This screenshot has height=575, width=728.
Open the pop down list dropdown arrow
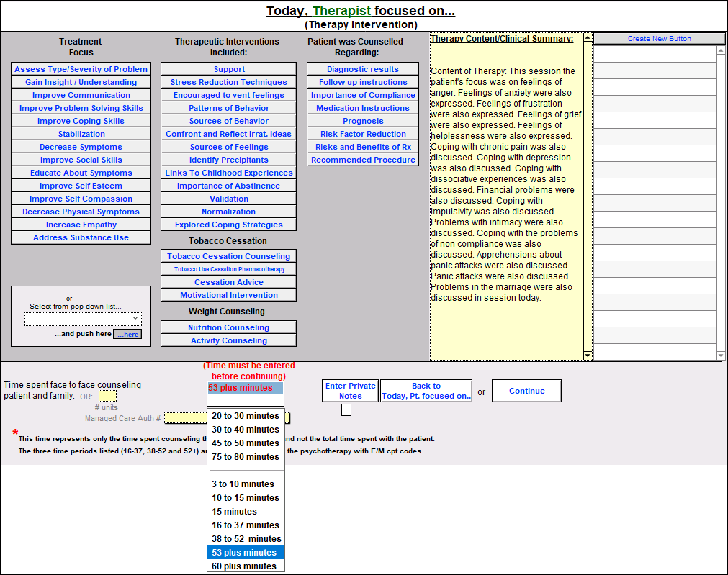coord(135,319)
